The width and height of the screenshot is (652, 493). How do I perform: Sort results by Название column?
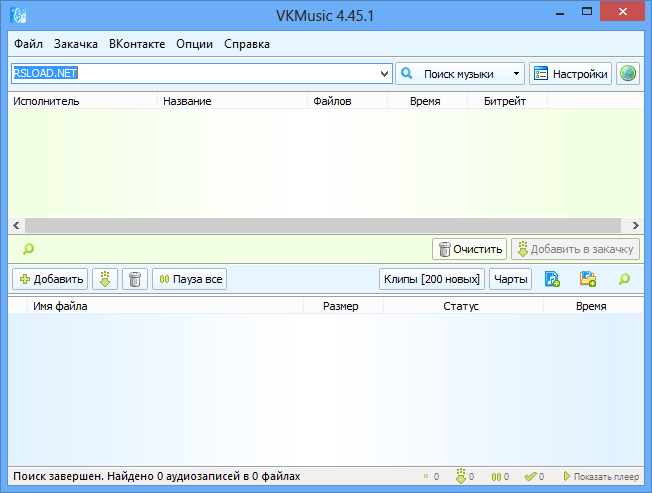tap(232, 101)
